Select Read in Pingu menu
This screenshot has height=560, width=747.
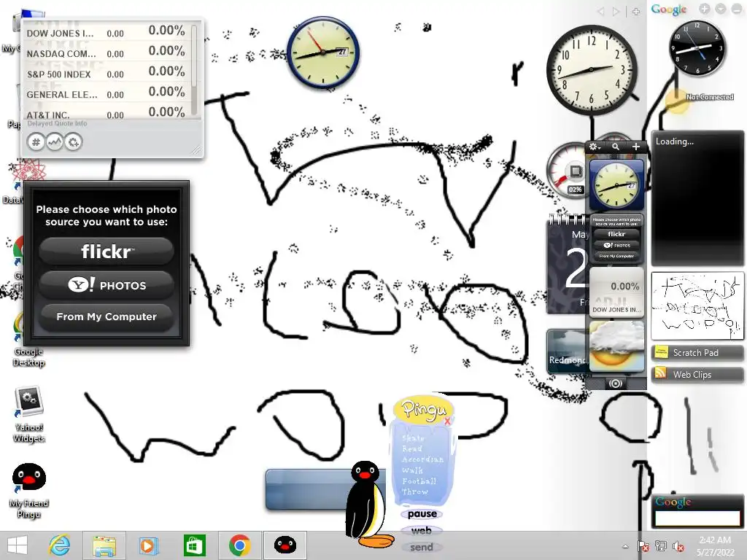(x=412, y=448)
